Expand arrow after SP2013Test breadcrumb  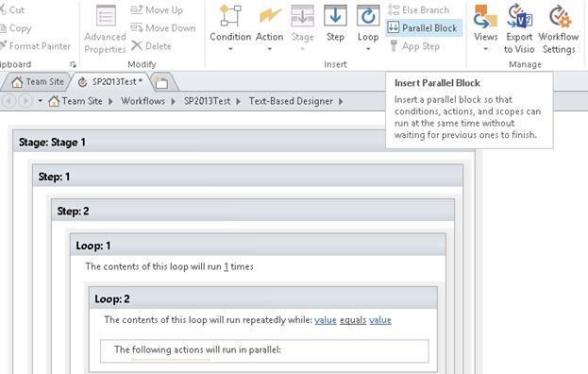tap(239, 101)
